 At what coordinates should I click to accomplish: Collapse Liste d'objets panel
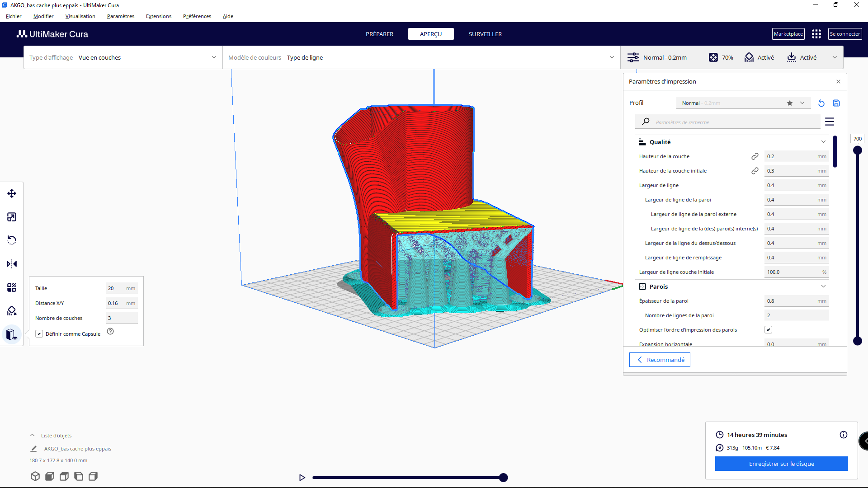33,436
